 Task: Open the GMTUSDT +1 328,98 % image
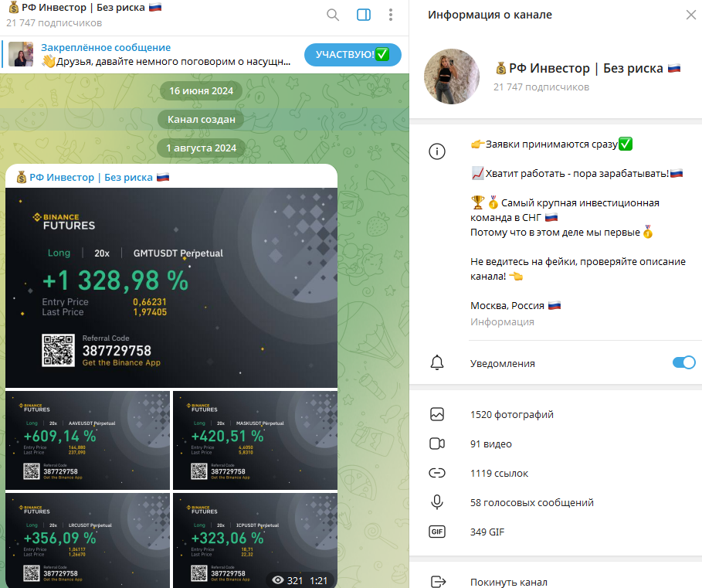click(171, 287)
